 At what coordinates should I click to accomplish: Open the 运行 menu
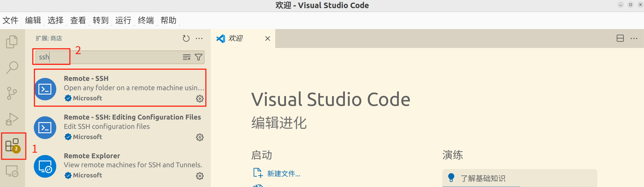[123, 20]
